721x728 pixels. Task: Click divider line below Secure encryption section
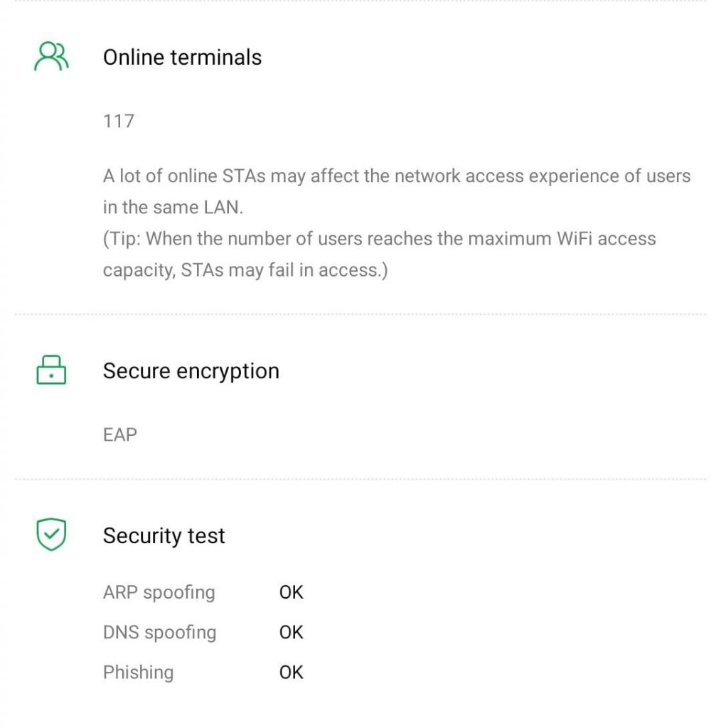[360, 478]
